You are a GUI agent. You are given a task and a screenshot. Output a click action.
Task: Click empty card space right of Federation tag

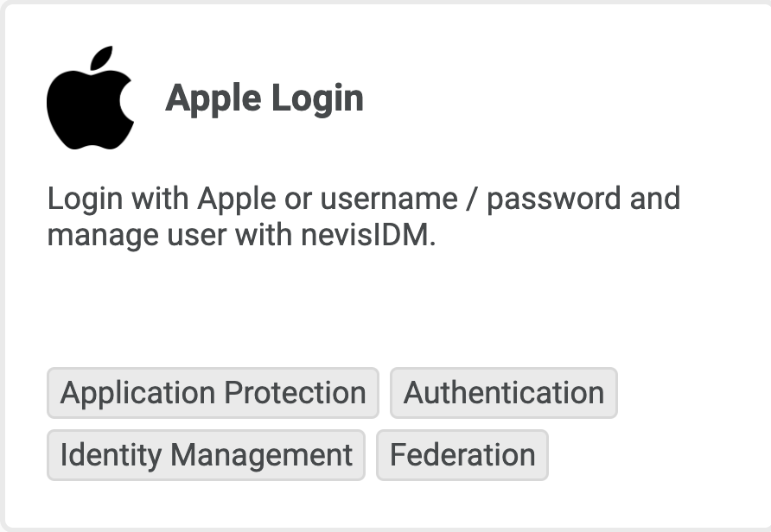[x=657, y=455]
